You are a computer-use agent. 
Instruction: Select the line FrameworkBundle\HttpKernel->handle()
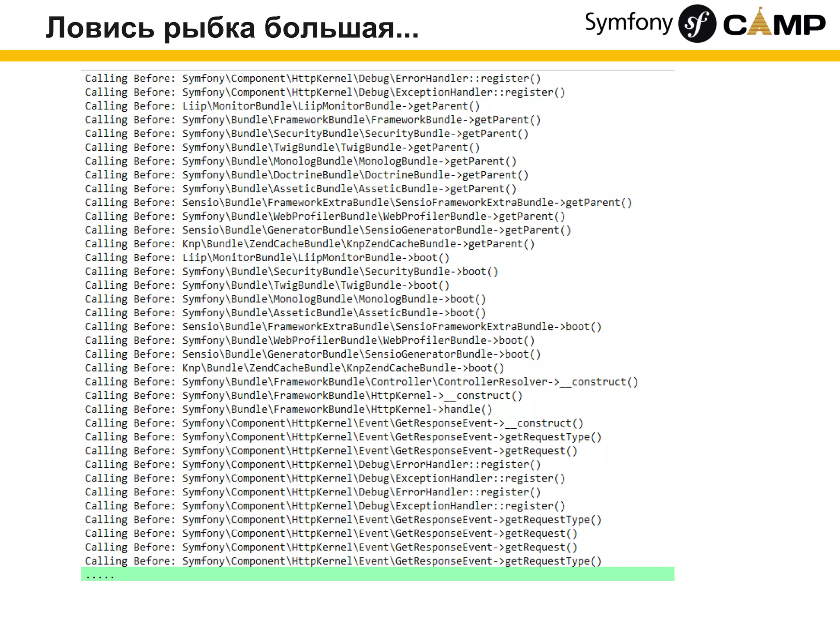tap(288, 409)
